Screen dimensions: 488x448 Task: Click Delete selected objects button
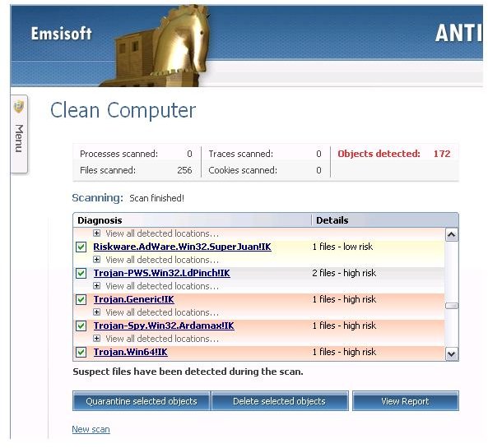(x=280, y=401)
